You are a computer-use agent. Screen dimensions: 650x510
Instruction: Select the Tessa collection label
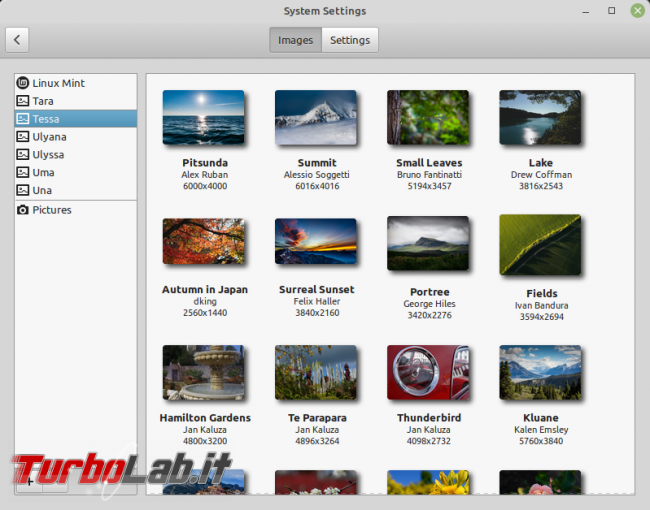point(46,119)
